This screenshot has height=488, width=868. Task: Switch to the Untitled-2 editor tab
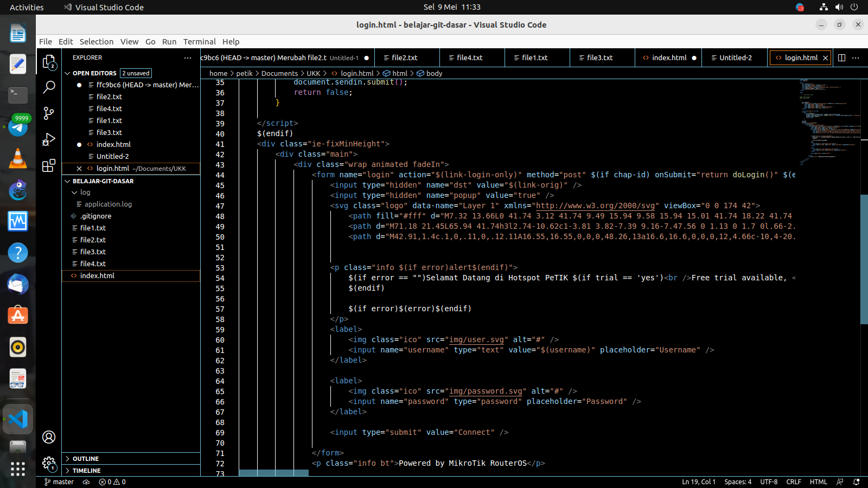click(735, 57)
